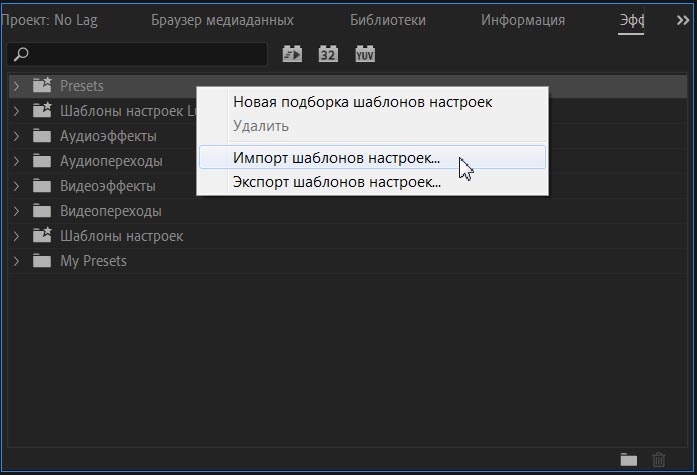This screenshot has width=697, height=475.
Task: Select the Аудиопереходы label
Action: point(111,161)
